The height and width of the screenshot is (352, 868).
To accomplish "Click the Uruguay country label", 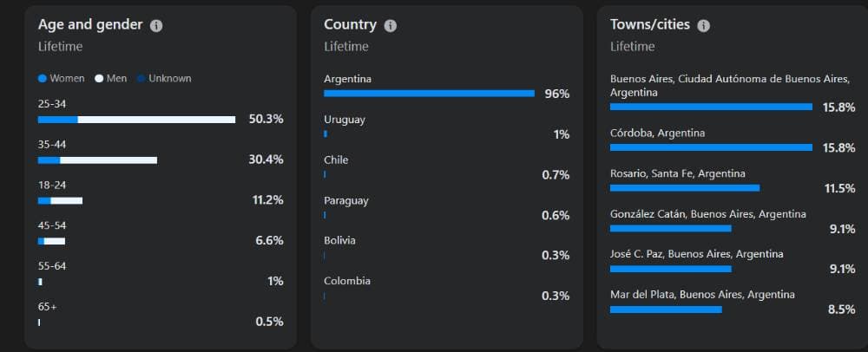I will [345, 120].
